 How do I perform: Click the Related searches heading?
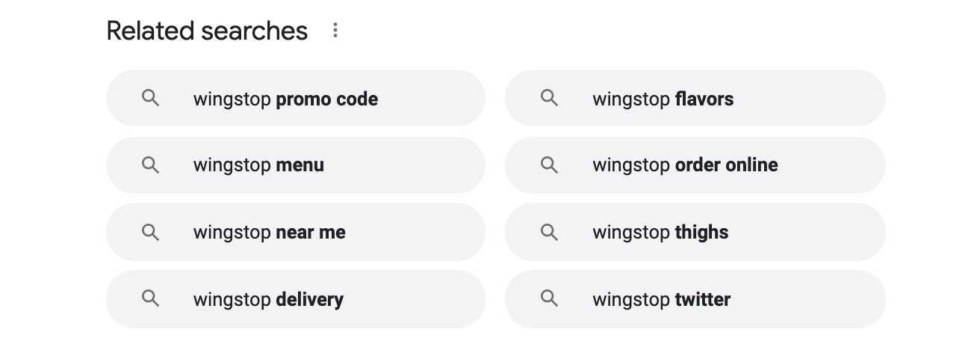tap(207, 31)
